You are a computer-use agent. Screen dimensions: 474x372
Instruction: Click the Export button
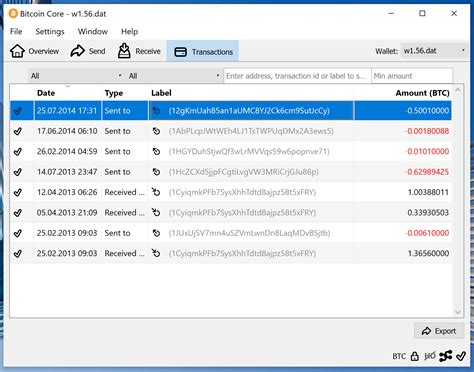click(439, 331)
